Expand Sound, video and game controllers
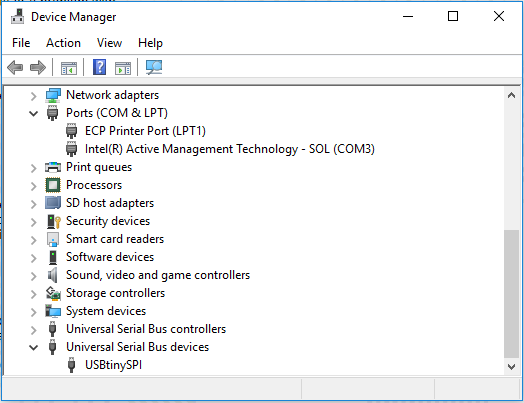The width and height of the screenshot is (524, 403). [x=33, y=276]
